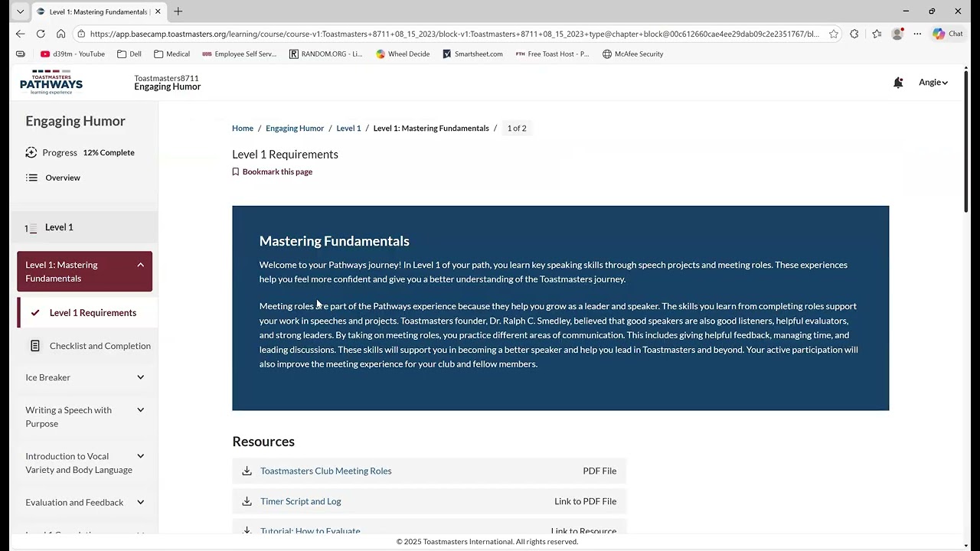Go to Home in the breadcrumb

click(x=243, y=129)
